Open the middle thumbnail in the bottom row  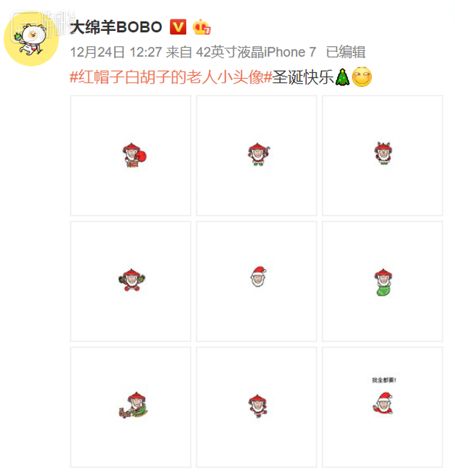[x=257, y=407]
